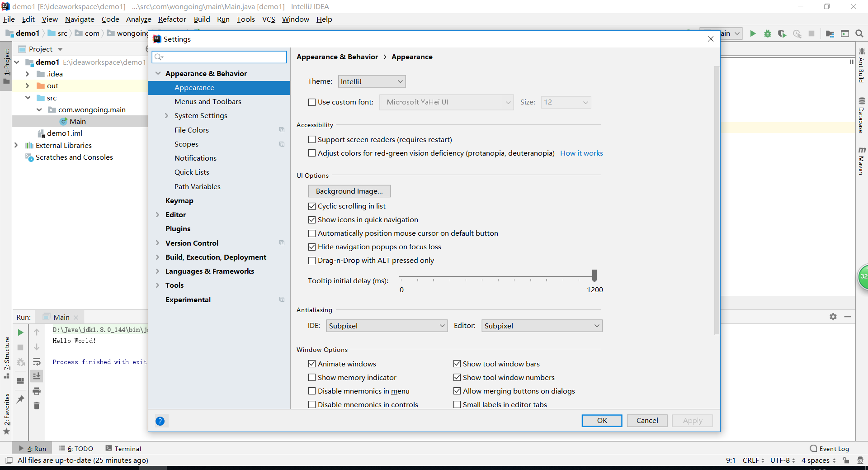Pin the Run tab with the pin icon
The width and height of the screenshot is (868, 470).
[x=20, y=399]
